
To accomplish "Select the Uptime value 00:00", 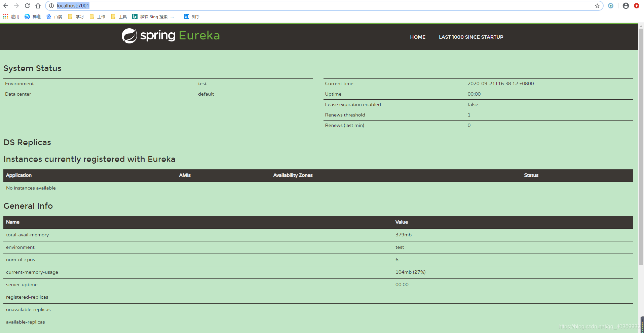I will [x=474, y=94].
